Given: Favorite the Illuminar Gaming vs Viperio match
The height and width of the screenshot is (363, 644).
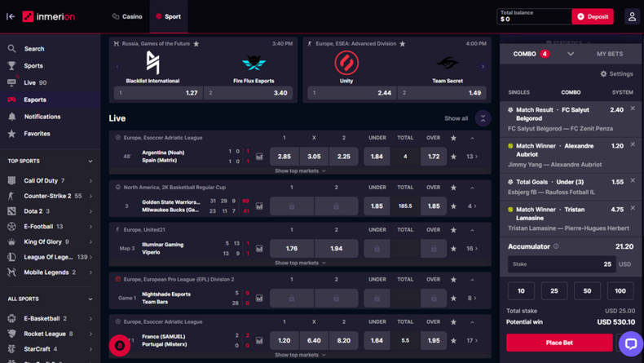Looking at the screenshot, I should [454, 248].
